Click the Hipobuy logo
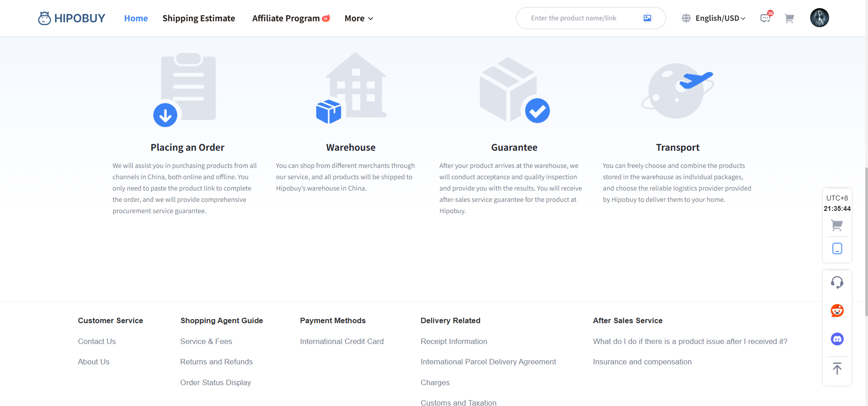This screenshot has width=868, height=406. 71,18
